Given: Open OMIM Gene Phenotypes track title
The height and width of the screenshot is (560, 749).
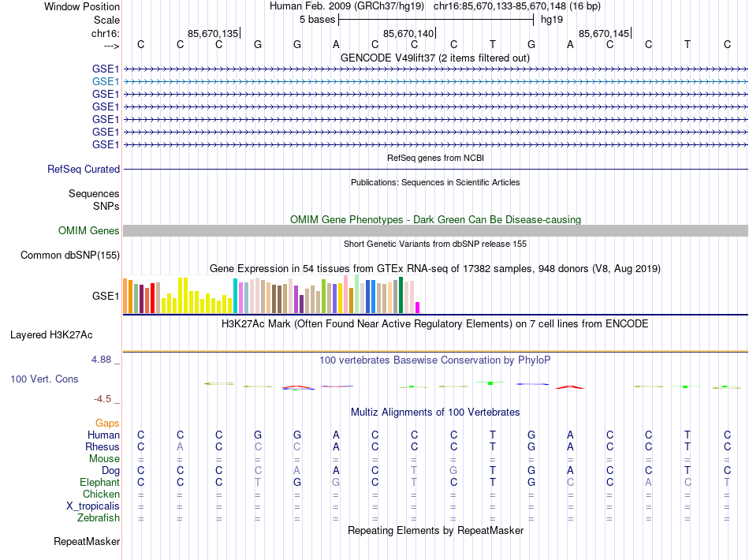Looking at the screenshot, I should click(x=436, y=219).
